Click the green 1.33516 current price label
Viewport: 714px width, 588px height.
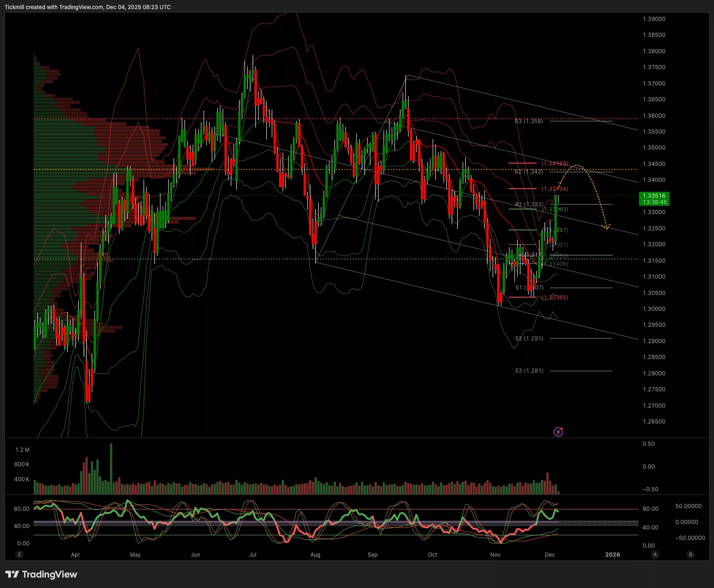(x=654, y=199)
